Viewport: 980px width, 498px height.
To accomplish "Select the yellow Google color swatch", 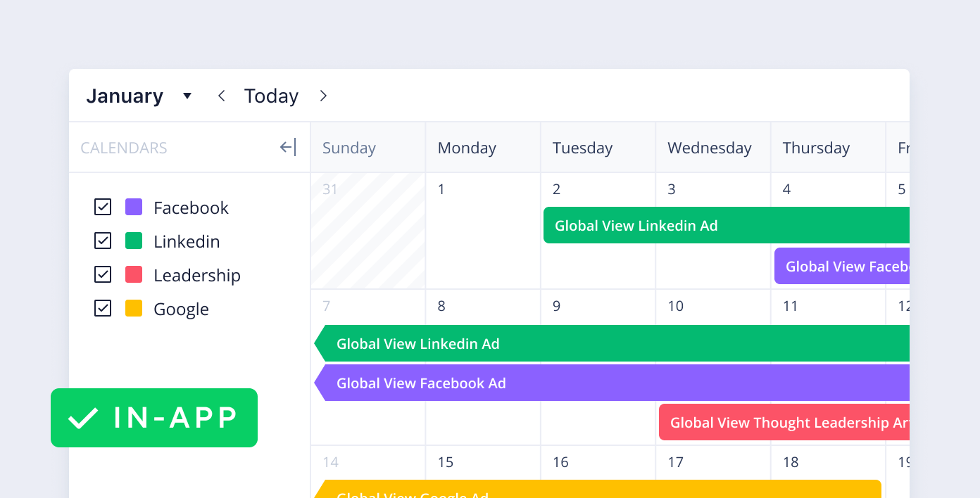I will [134, 308].
